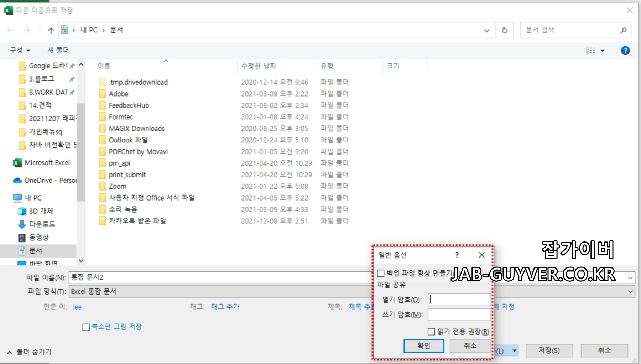This screenshot has height=364, width=641.
Task: Select the .tmp.drivedownload folder
Action: click(x=133, y=82)
